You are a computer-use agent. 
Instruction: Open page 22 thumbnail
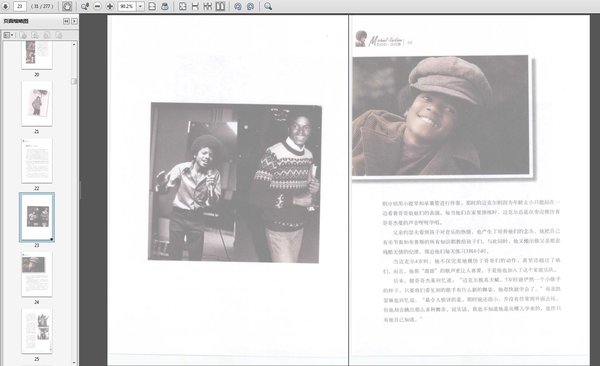coord(37,160)
